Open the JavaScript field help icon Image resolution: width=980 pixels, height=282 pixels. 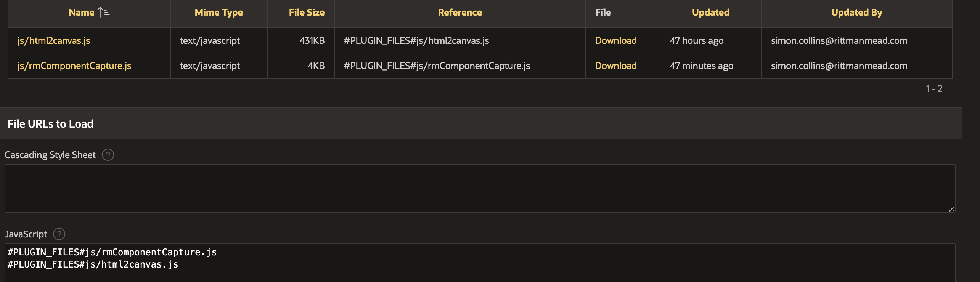point(59,234)
